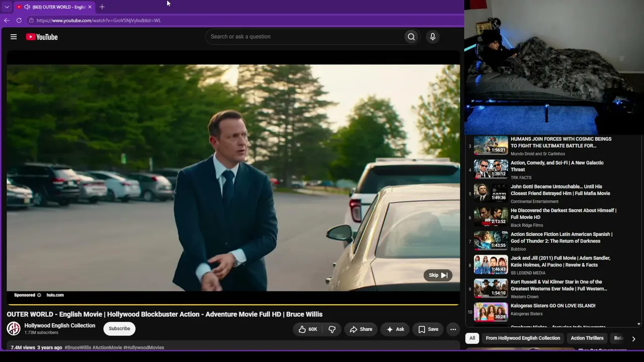The width and height of the screenshot is (644, 362).
Task: Start voice search with the microphone icon
Action: coord(433,37)
